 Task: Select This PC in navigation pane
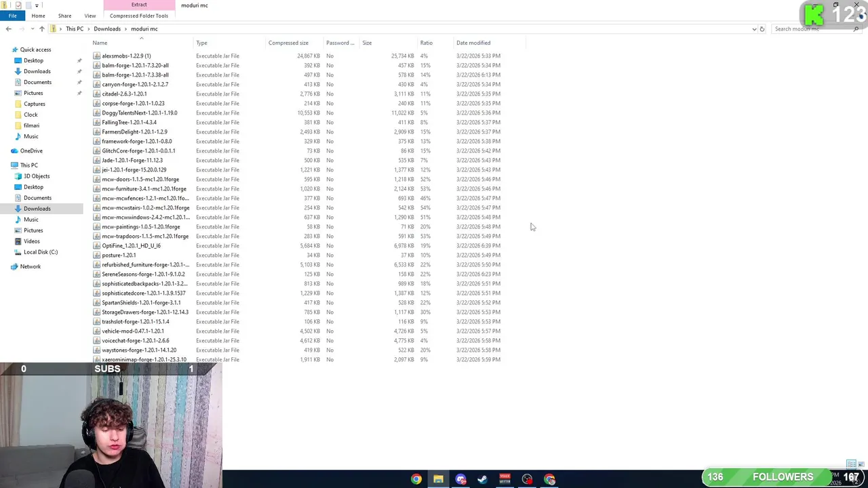[28, 165]
